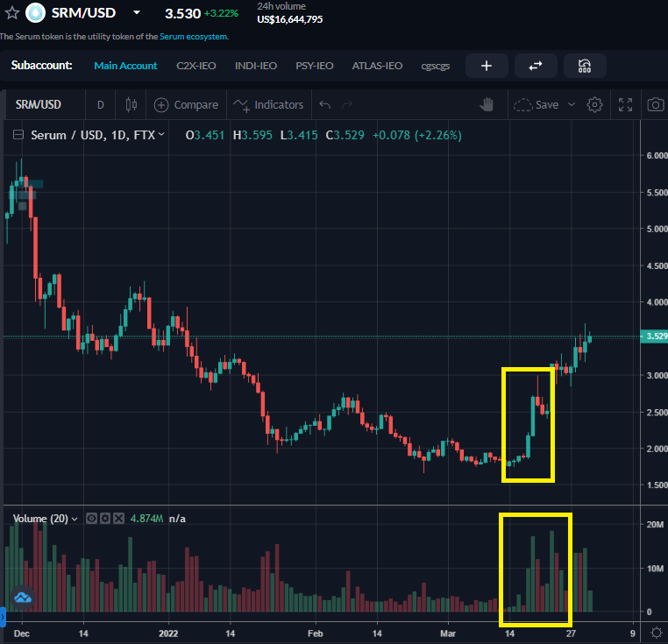The height and width of the screenshot is (644, 668).
Task: Click the transfer between subaccounts arrows icon
Action: pyautogui.click(x=536, y=66)
